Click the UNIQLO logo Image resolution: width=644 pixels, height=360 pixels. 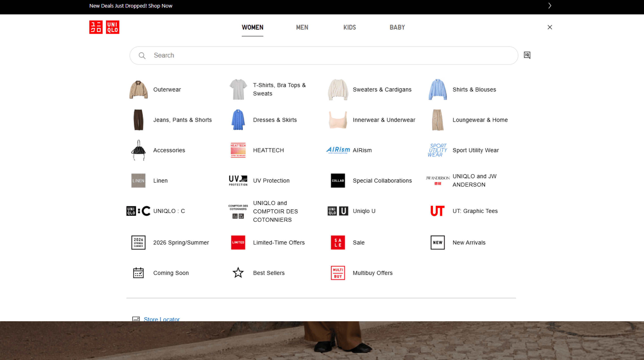tap(104, 27)
